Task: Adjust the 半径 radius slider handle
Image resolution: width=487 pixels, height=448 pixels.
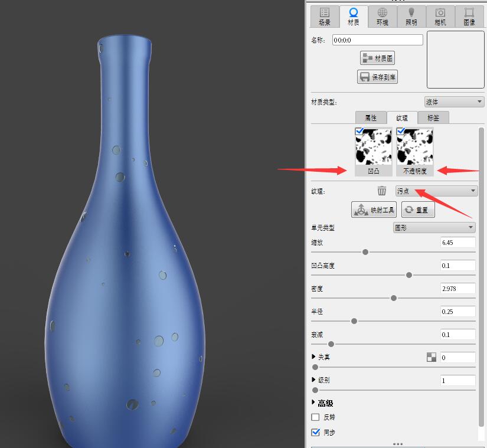Action: (354, 321)
